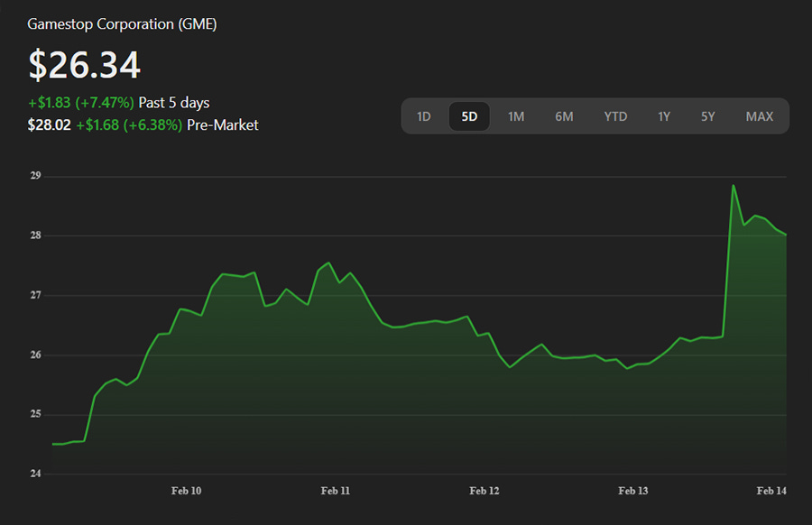Select the 1D time range tab
The width and height of the screenshot is (812, 525).
click(x=424, y=116)
